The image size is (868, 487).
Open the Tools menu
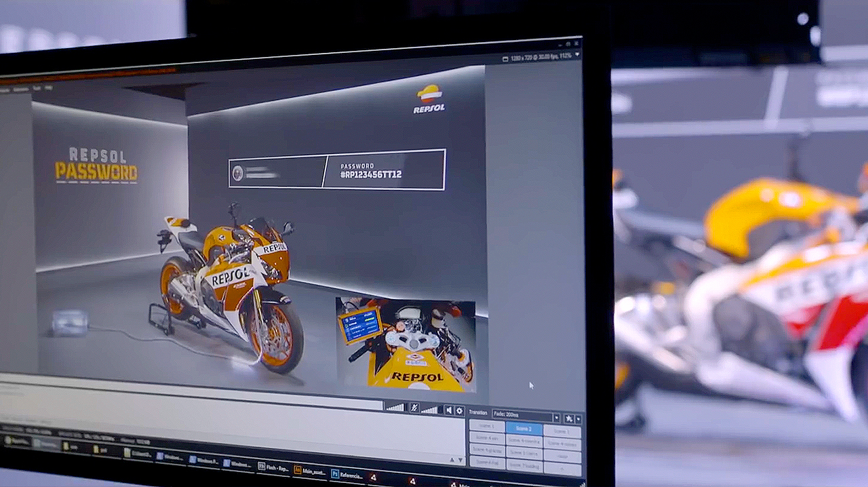coord(37,88)
